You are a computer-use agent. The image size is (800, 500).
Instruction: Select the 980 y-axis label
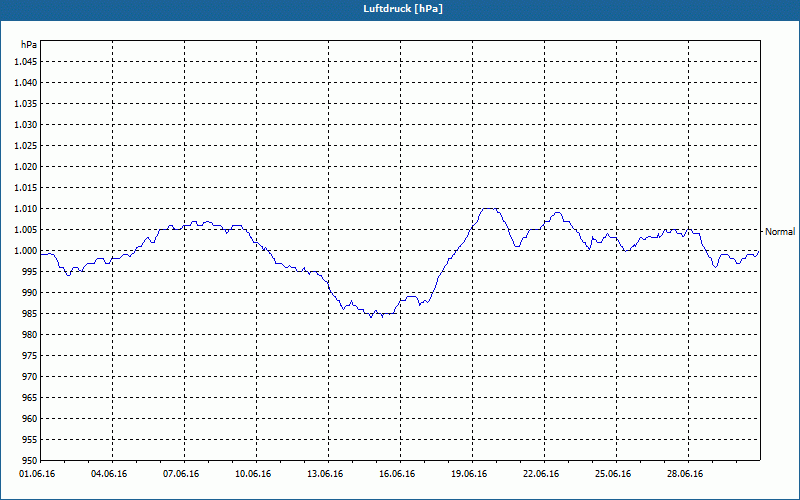(x=30, y=335)
